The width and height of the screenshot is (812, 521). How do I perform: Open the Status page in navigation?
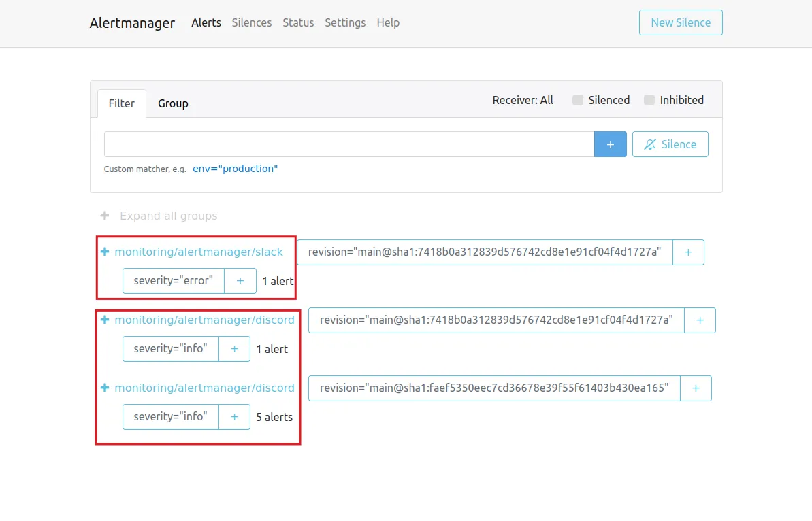[298, 22]
